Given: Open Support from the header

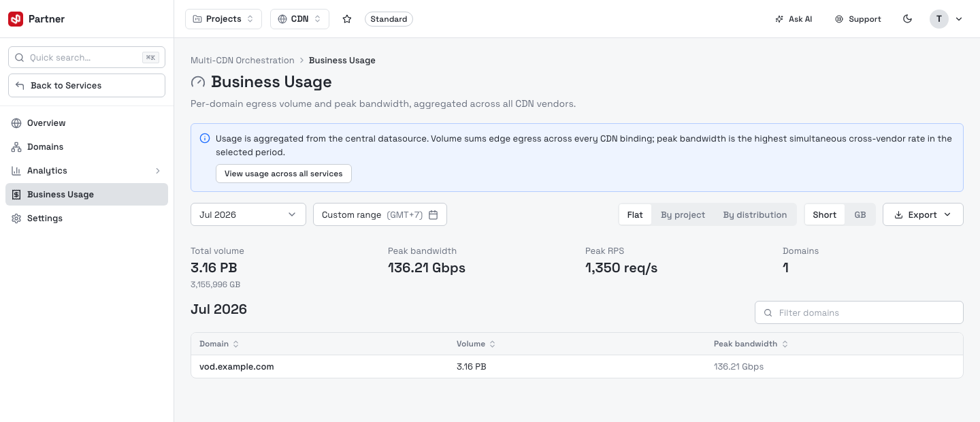Looking at the screenshot, I should [x=858, y=19].
